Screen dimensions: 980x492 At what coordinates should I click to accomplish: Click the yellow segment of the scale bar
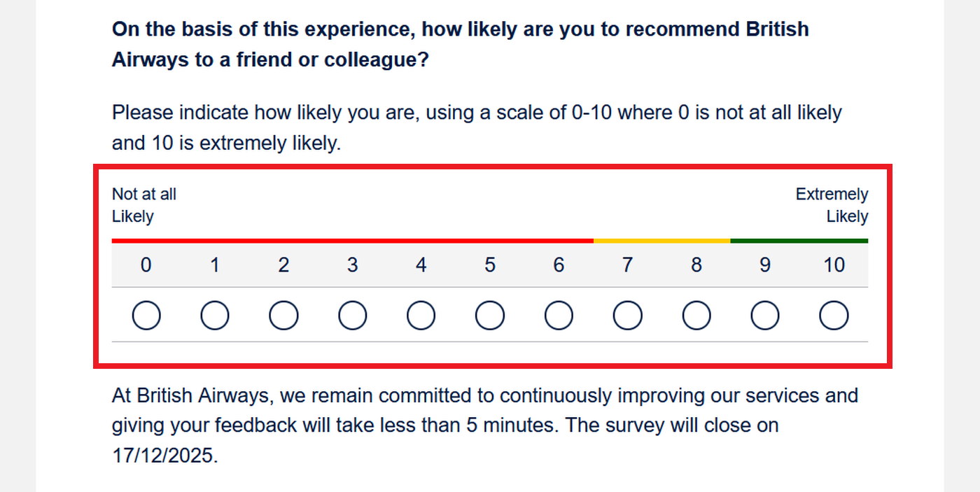661,241
